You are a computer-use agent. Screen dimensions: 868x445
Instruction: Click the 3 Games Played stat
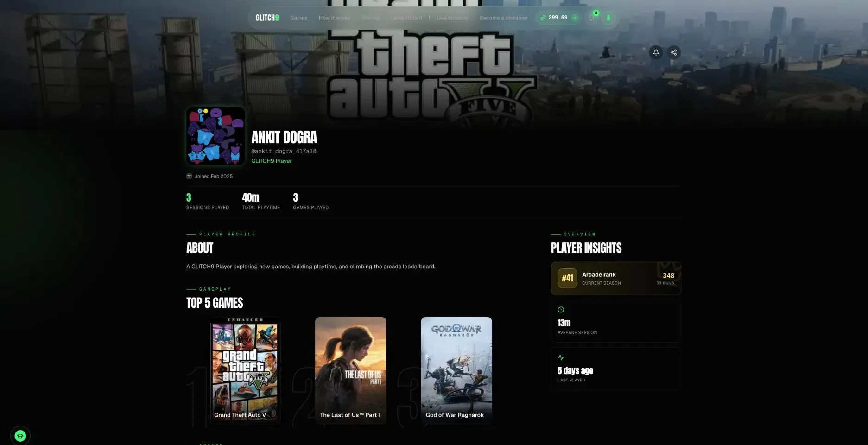point(310,201)
